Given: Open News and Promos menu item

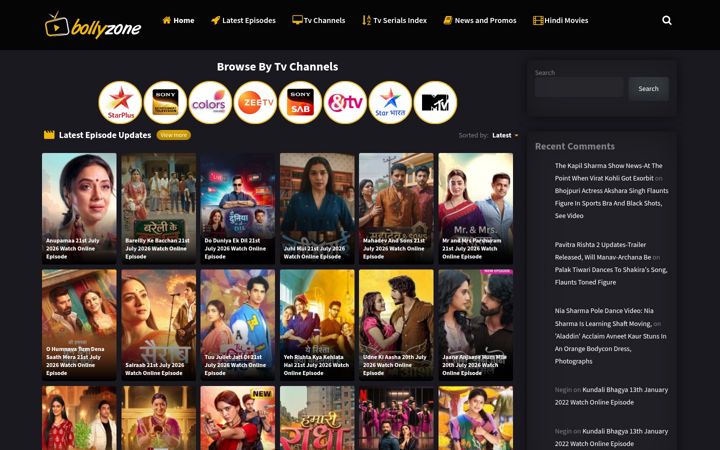Looking at the screenshot, I should (x=479, y=20).
